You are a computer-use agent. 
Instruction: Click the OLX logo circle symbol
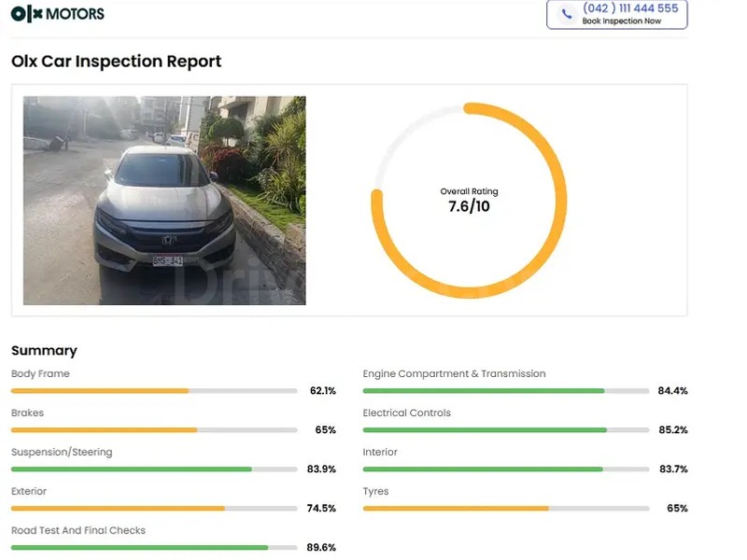pos(21,13)
